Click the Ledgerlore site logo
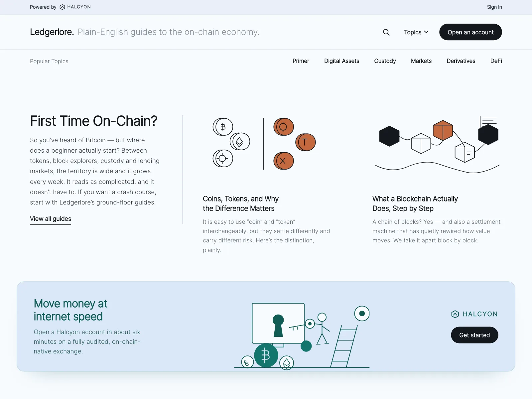Screen dimensions: 532x399 click(x=52, y=32)
